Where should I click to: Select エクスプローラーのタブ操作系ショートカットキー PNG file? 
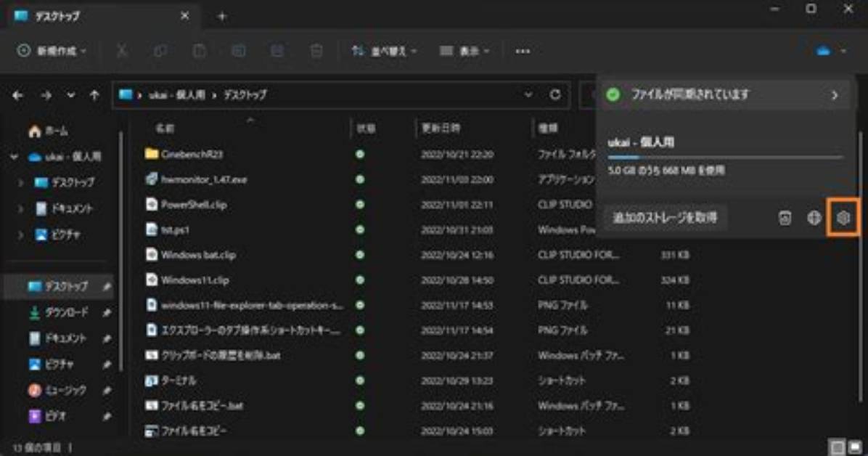tap(251, 330)
